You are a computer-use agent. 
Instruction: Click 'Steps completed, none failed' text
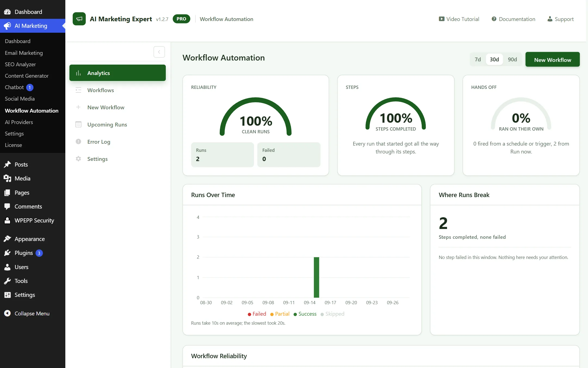pyautogui.click(x=472, y=237)
